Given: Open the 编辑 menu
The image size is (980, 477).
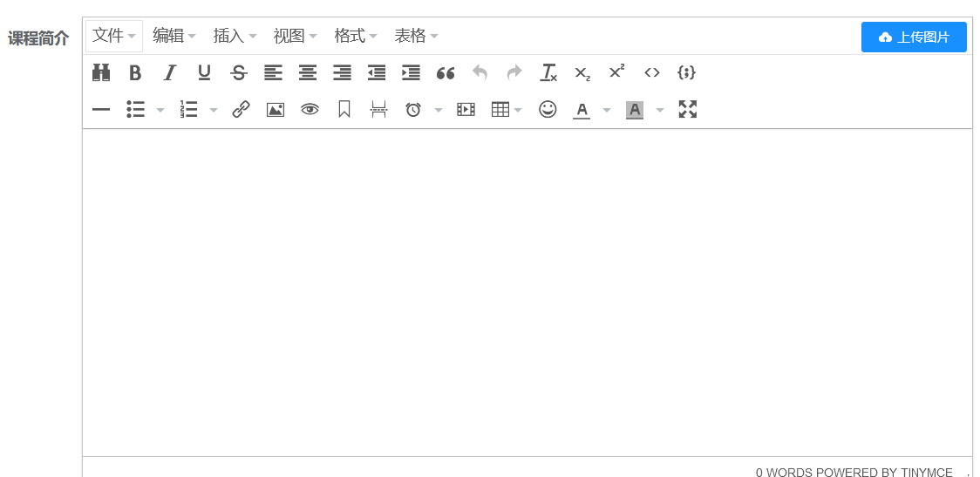Looking at the screenshot, I should [x=174, y=37].
